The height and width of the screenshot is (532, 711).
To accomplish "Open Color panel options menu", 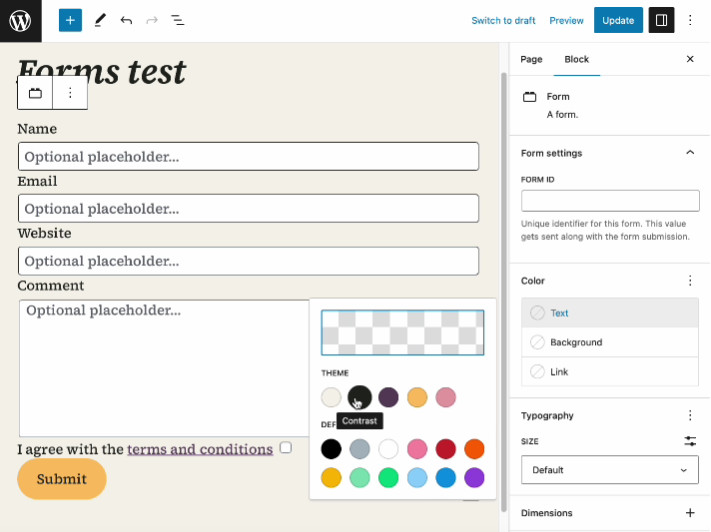I will tap(690, 281).
